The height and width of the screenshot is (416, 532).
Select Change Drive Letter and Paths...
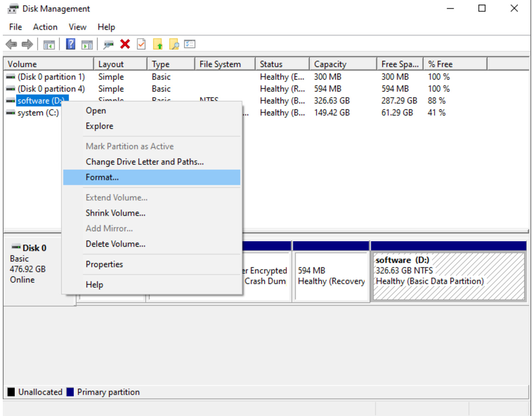pos(152,162)
